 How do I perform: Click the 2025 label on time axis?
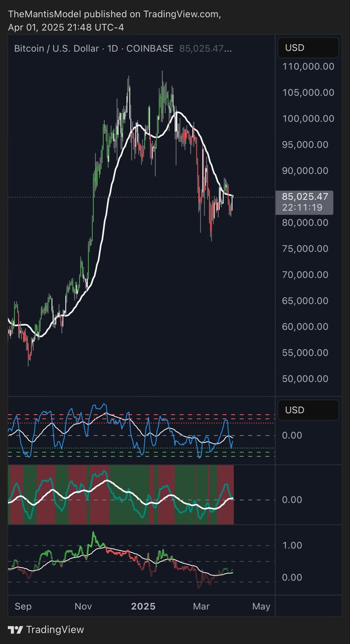point(143,606)
